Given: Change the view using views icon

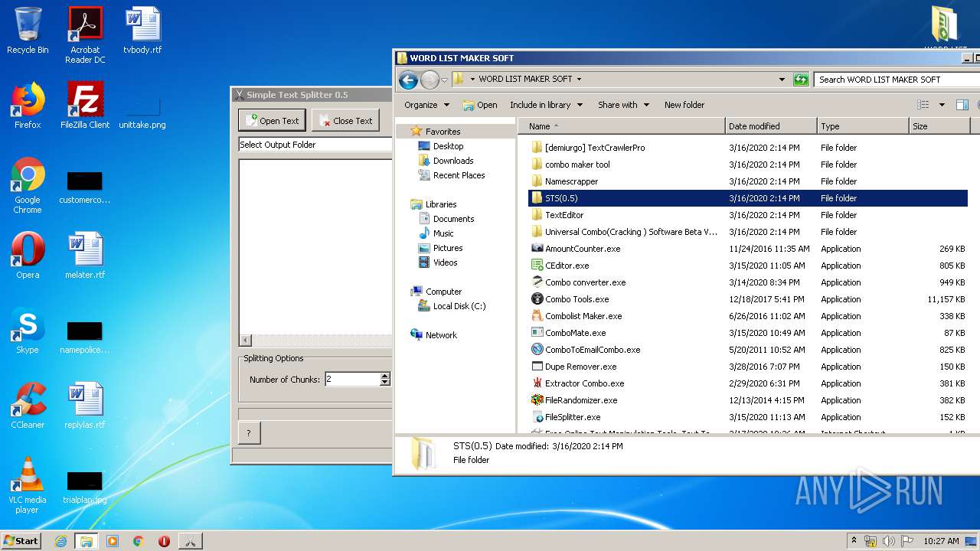Looking at the screenshot, I should click(923, 105).
